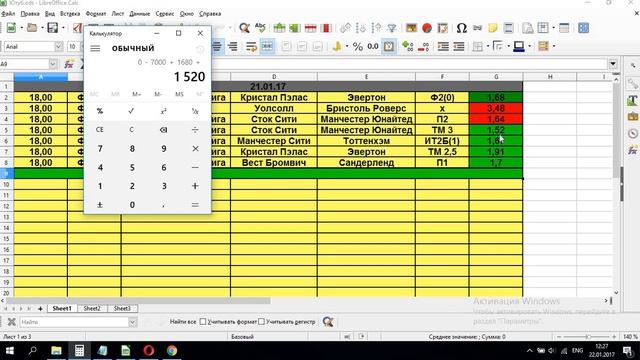Click the delete columns toolbar icon
The height and width of the screenshot is (360, 640).
click(x=326, y=28)
